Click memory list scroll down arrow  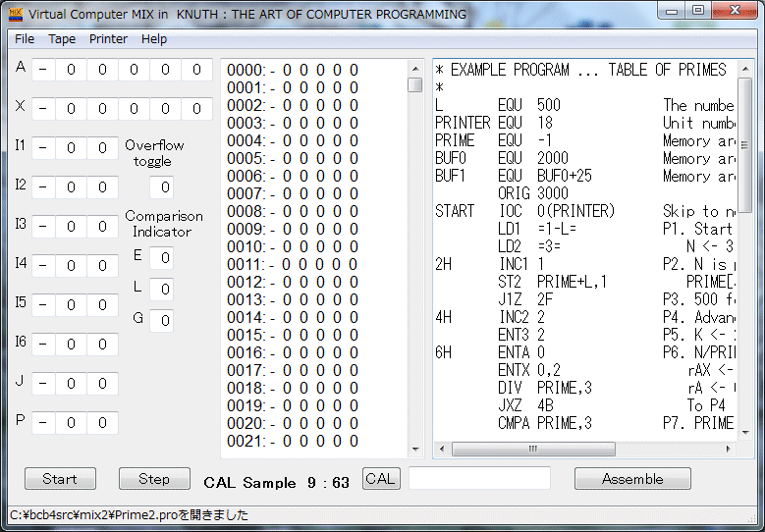pos(415,450)
